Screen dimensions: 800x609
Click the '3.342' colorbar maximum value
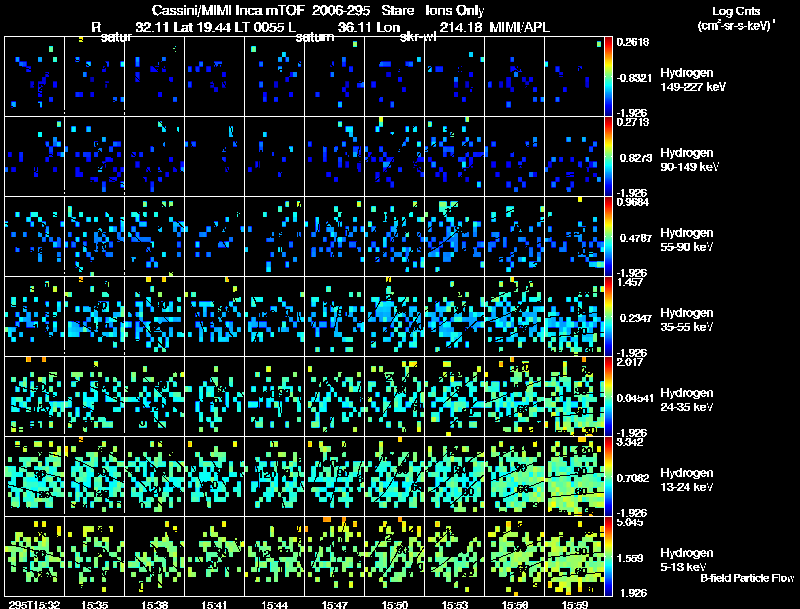tap(630, 442)
